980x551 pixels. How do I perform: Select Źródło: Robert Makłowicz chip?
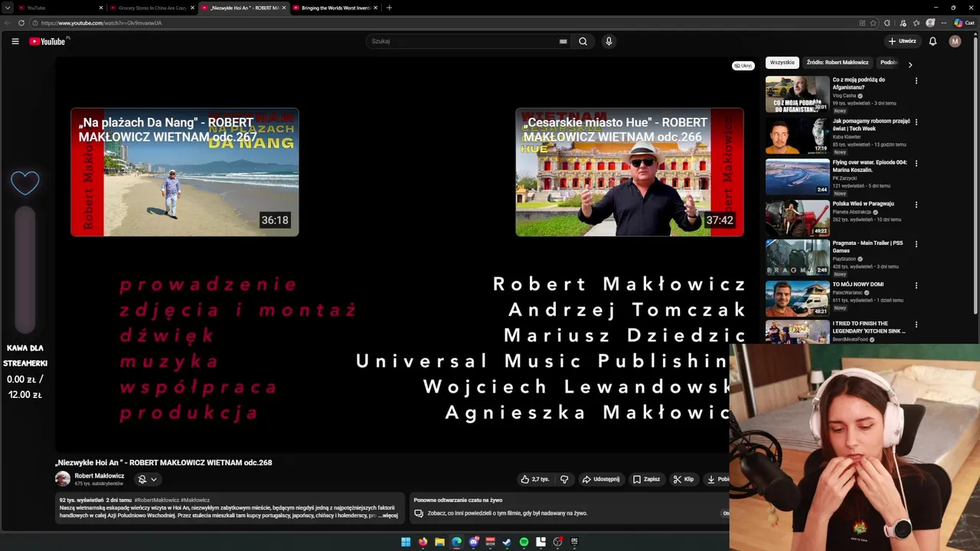(x=838, y=63)
